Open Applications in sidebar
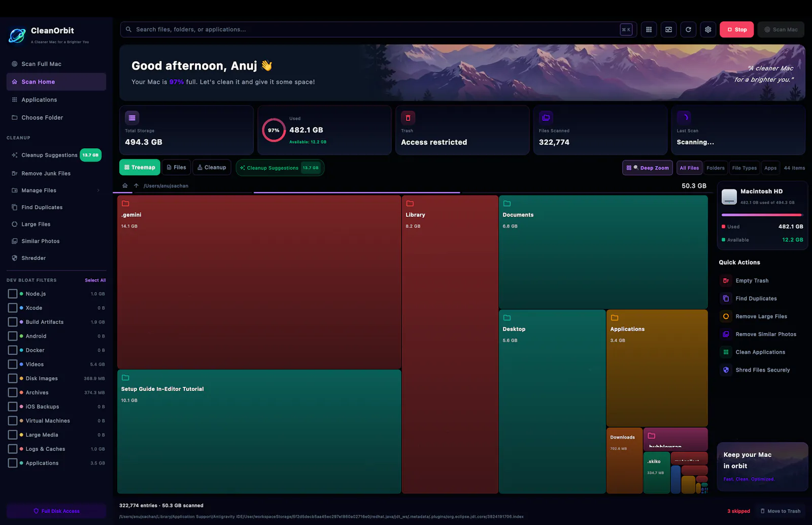812x525 pixels. click(x=56, y=100)
